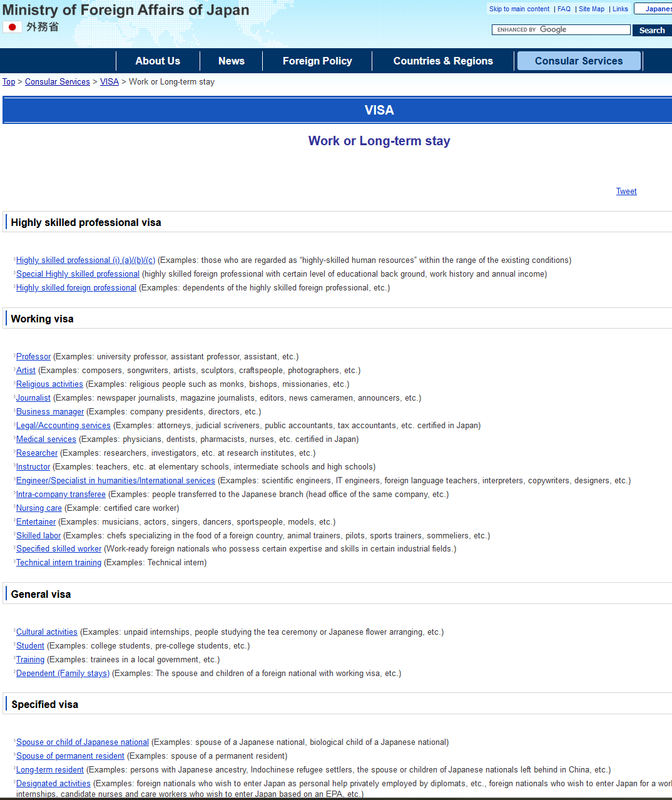This screenshot has height=800, width=672.
Task: Open the Long-term resident link
Action: (x=50, y=770)
